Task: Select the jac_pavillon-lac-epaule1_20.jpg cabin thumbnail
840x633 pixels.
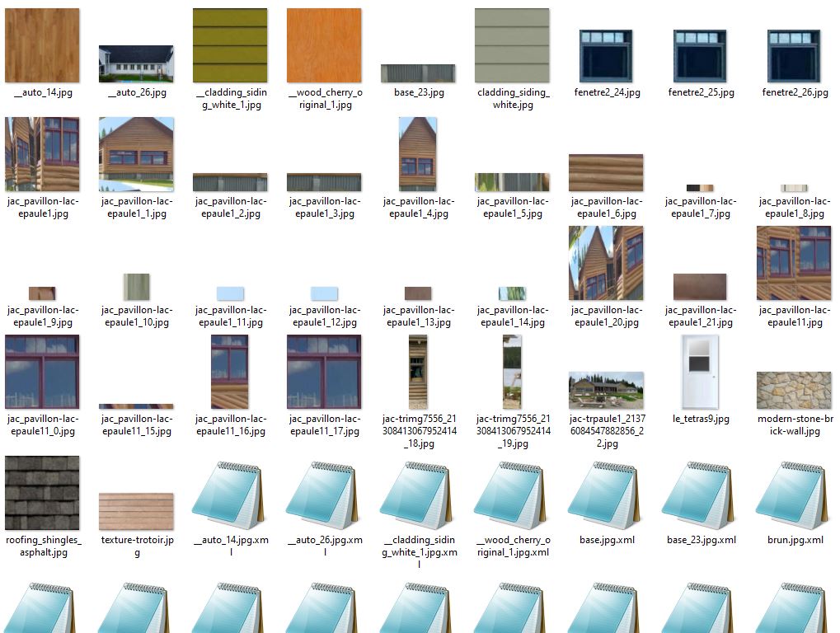Action: [607, 263]
